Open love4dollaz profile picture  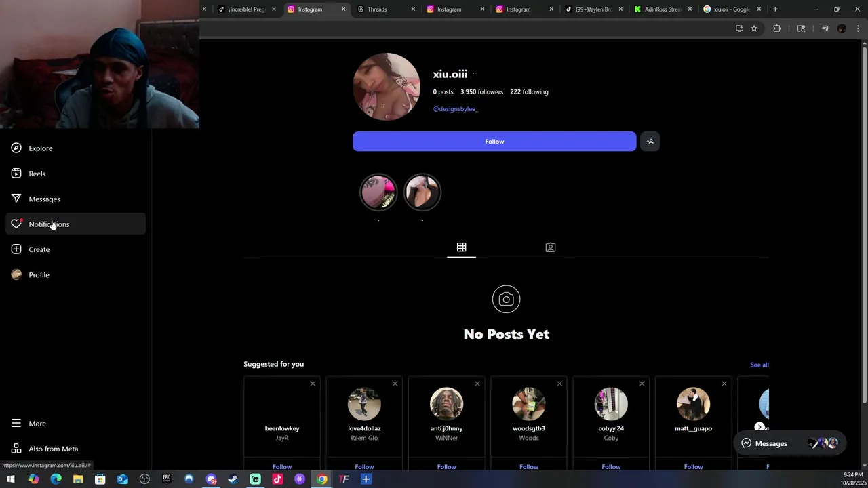(364, 404)
